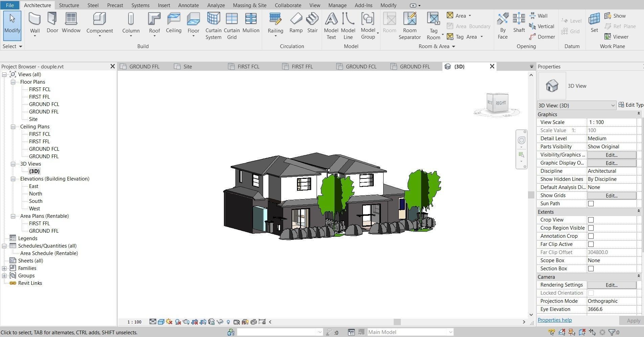
Task: Expand the Groups tree node
Action: point(4,276)
